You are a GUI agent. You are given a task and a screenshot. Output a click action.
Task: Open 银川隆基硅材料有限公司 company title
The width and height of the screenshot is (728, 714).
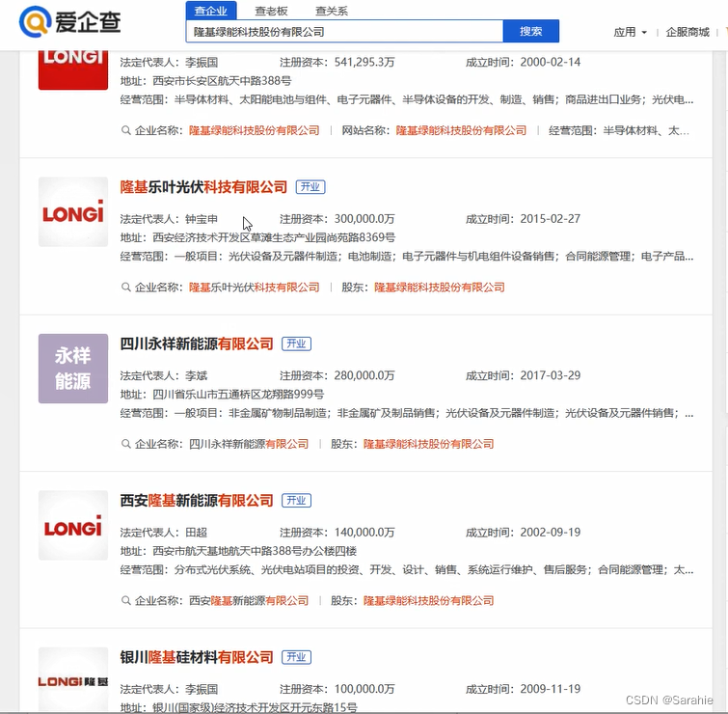197,657
